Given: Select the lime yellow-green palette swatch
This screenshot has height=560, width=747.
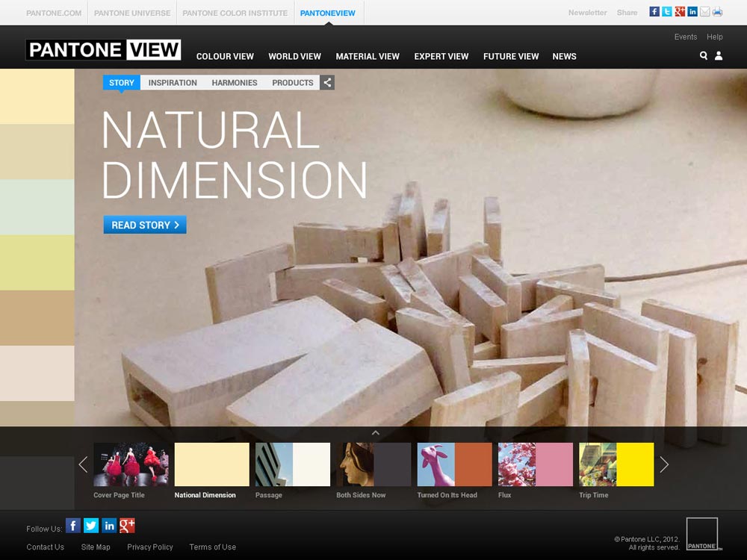Looking at the screenshot, I should coord(37,262).
